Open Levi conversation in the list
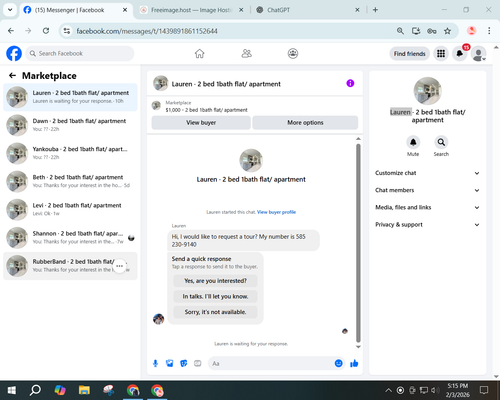The width and height of the screenshot is (500, 400). tap(70, 210)
